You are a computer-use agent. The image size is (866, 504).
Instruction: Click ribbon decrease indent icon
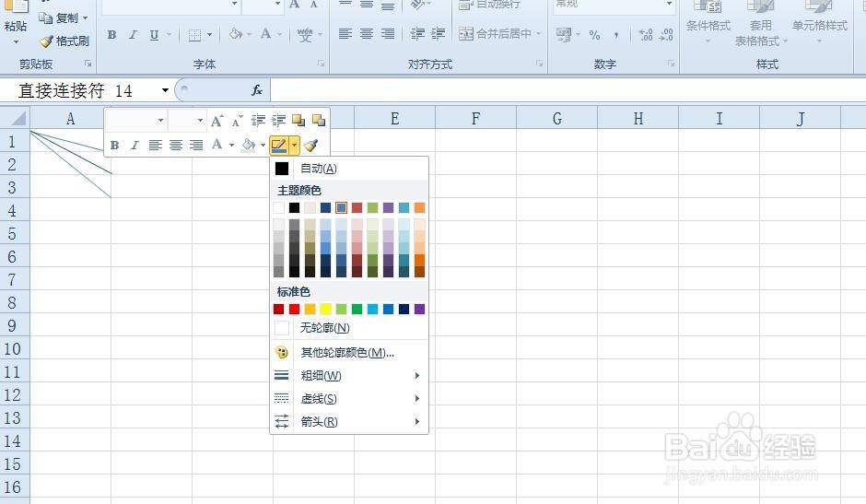click(x=417, y=34)
